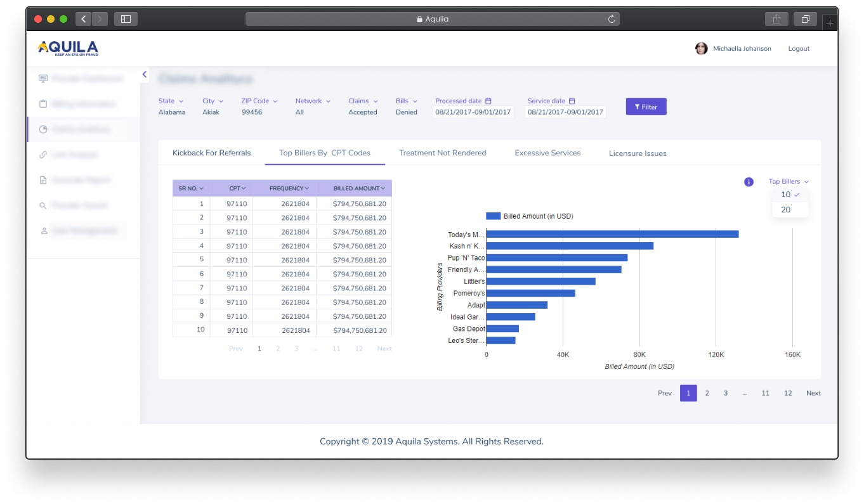Screen dimensions: 864x504
Task: Open the Provider Dashboard sidebar icon
Action: [42, 79]
